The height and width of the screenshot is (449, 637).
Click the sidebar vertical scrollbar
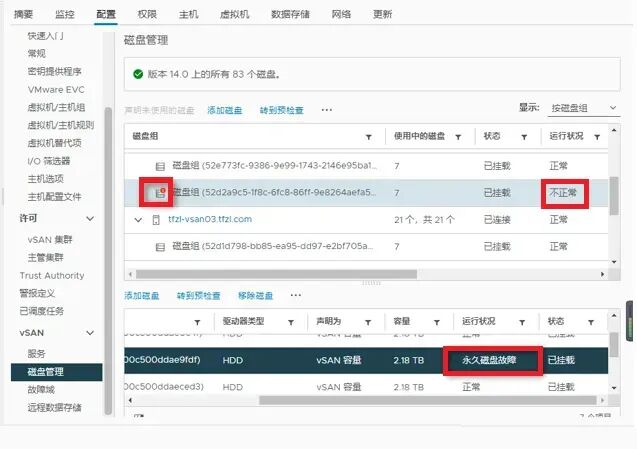click(108, 260)
